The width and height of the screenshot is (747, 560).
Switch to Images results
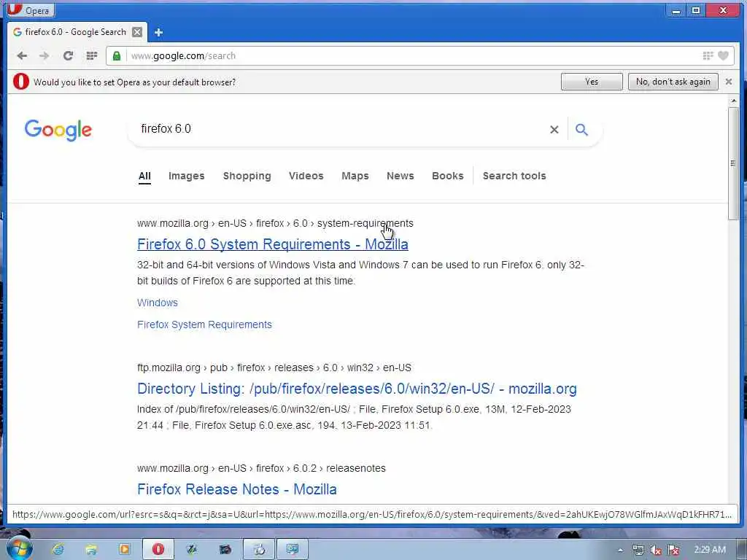(186, 176)
